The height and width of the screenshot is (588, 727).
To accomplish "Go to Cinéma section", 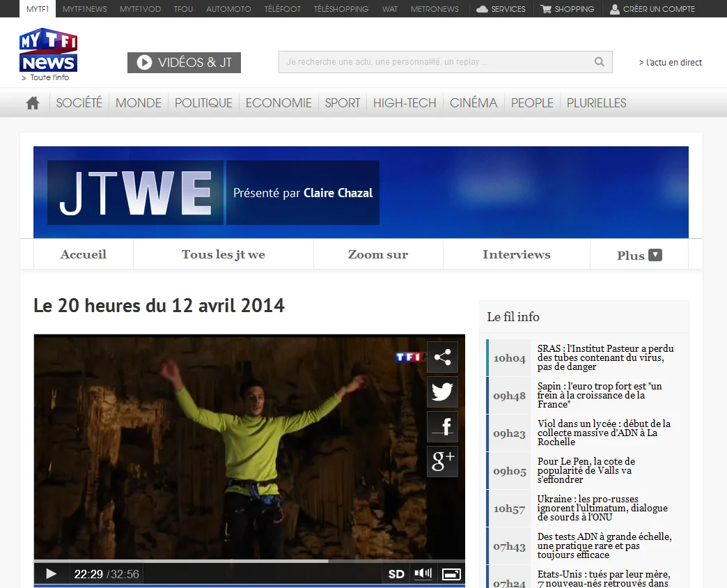I will pos(474,103).
